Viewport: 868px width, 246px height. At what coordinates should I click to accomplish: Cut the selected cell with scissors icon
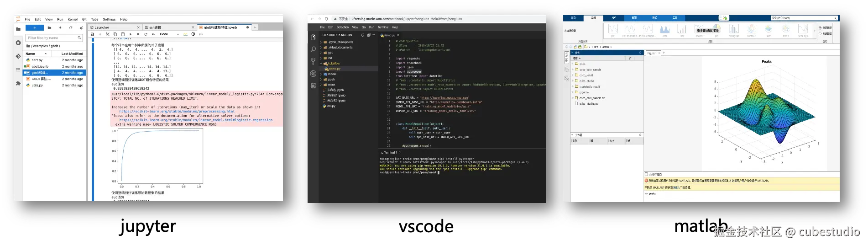click(108, 34)
